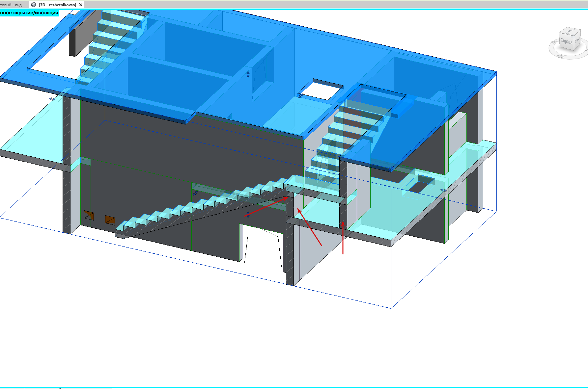Click the section box grip on the top slab
This screenshot has width=588, height=389.
pyautogui.click(x=248, y=74)
